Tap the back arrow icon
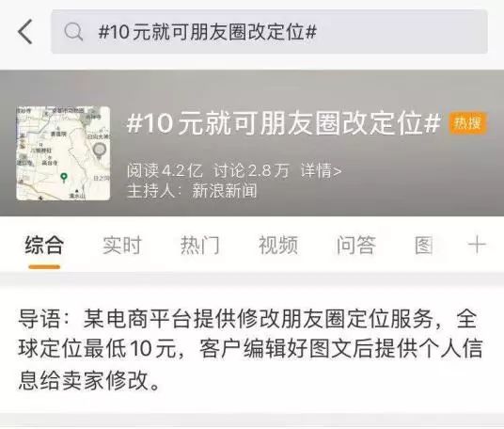 tap(25, 31)
